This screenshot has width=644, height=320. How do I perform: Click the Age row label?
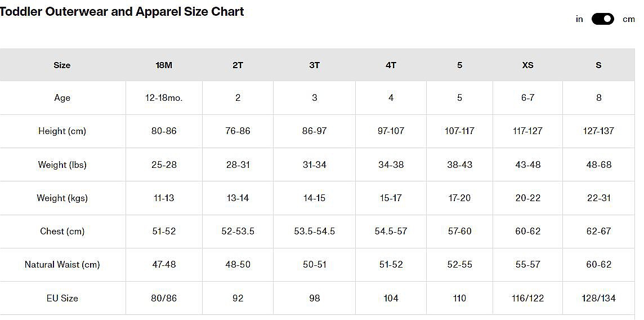point(62,97)
